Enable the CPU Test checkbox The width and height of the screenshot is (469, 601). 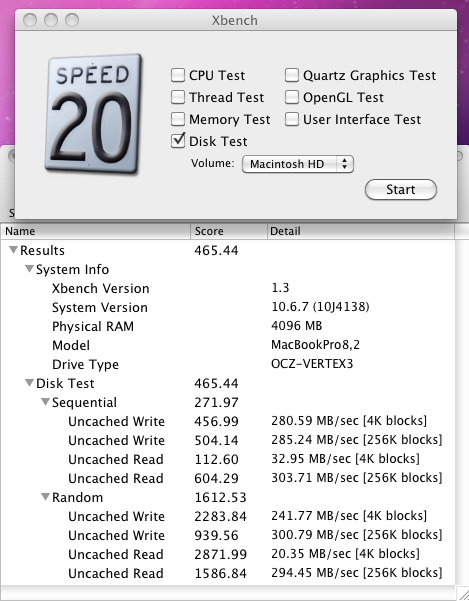[177, 75]
